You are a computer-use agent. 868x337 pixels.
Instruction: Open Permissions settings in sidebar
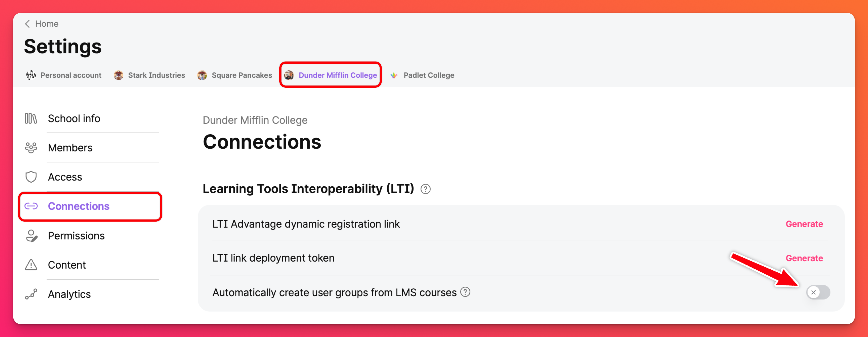coord(76,235)
